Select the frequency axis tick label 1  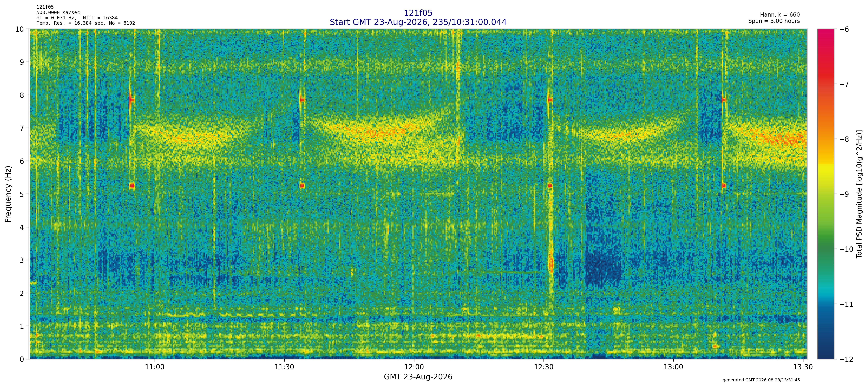(x=22, y=326)
